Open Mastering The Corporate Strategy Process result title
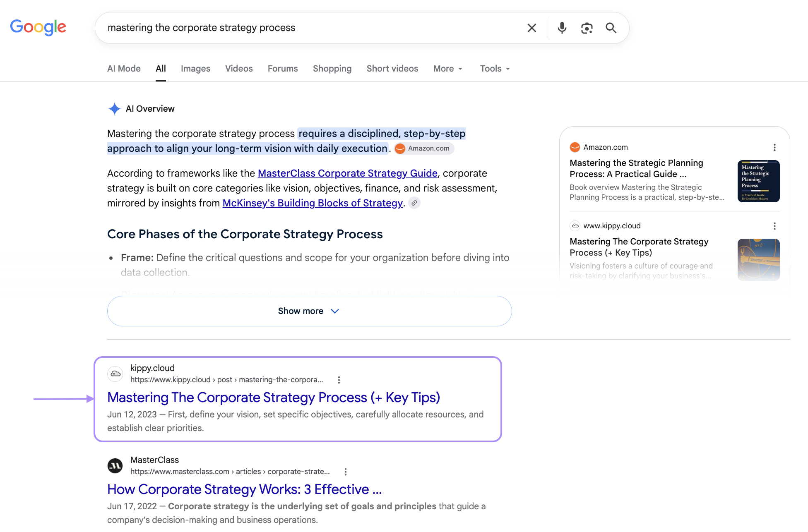808x532 pixels. click(274, 398)
